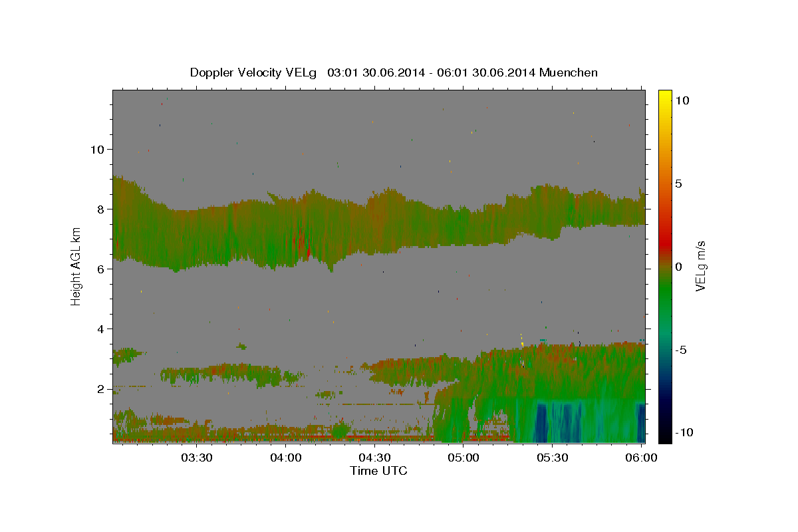Click the 04:30 time tick label
798x532 pixels.
pos(374,458)
